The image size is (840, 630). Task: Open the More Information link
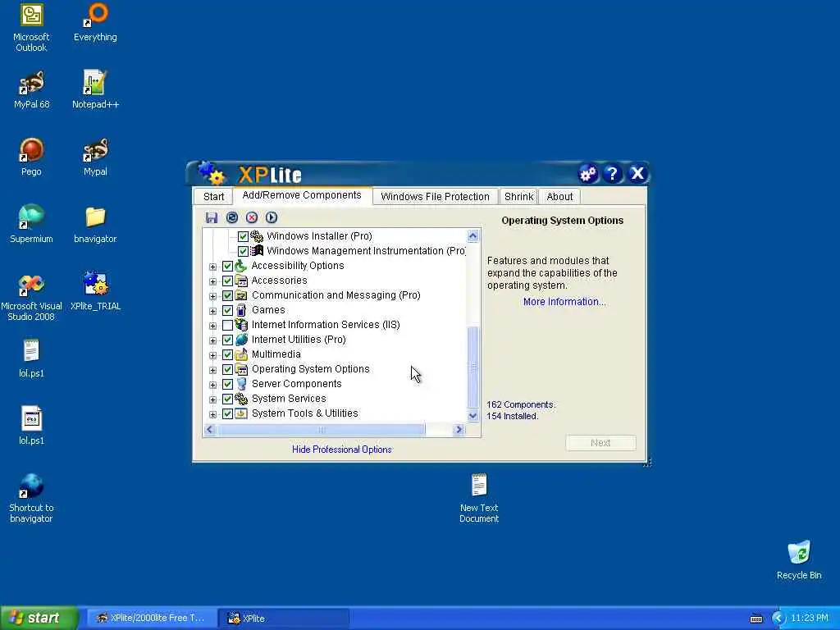pos(564,302)
